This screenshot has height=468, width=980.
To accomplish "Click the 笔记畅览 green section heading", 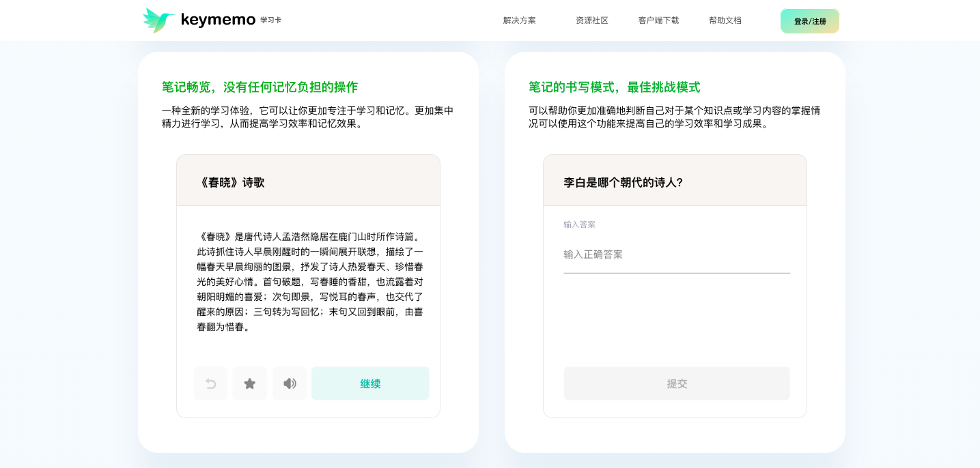I will pyautogui.click(x=260, y=87).
